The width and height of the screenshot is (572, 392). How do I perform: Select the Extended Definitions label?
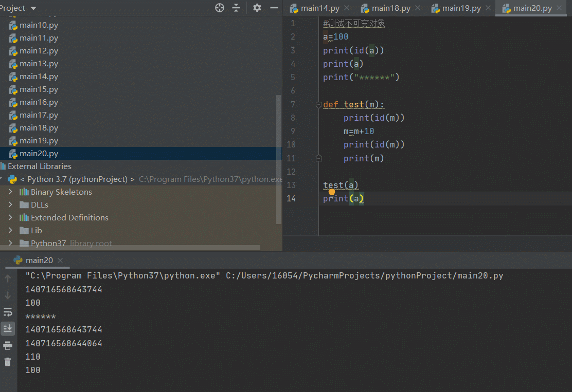point(69,217)
